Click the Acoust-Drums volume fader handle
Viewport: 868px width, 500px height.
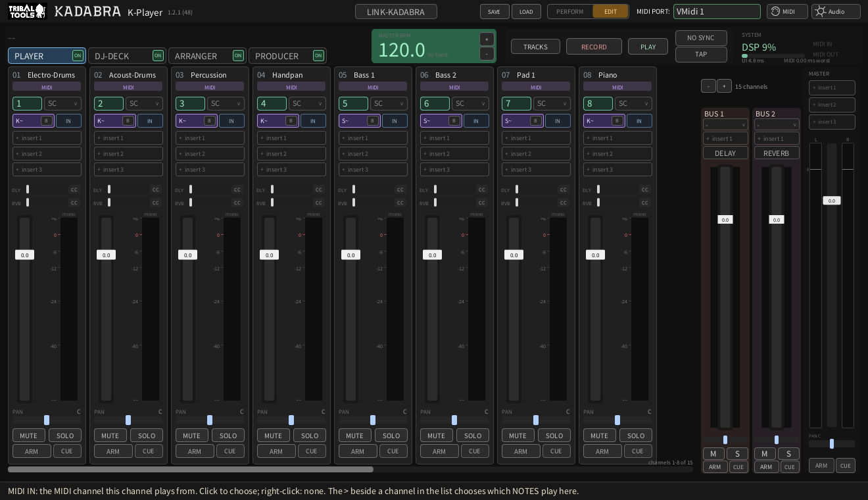106,255
